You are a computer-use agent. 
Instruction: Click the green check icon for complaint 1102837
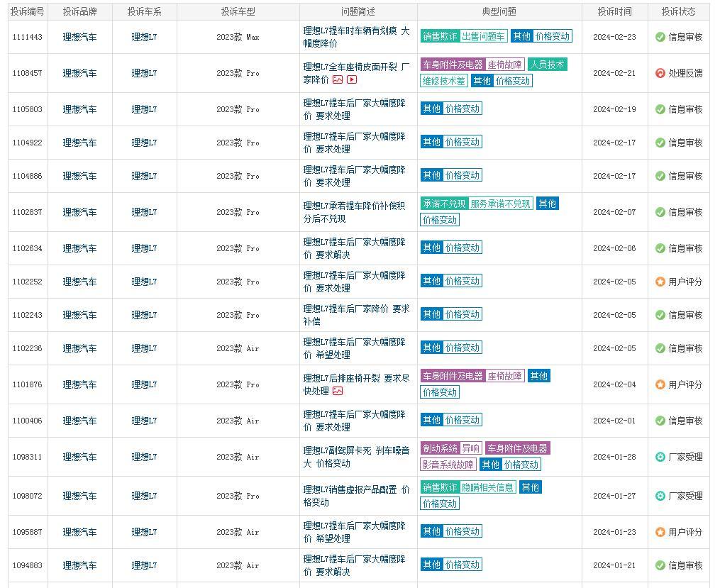pyautogui.click(x=660, y=212)
